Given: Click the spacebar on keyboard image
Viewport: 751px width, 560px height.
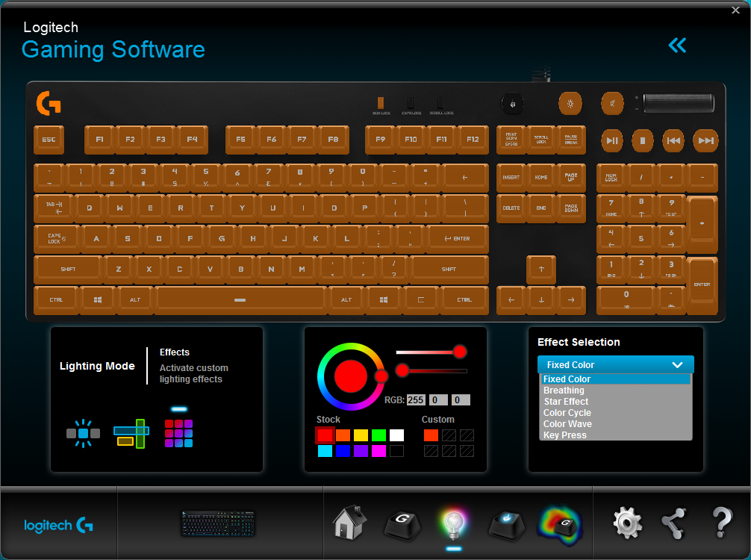Looking at the screenshot, I should [x=240, y=300].
